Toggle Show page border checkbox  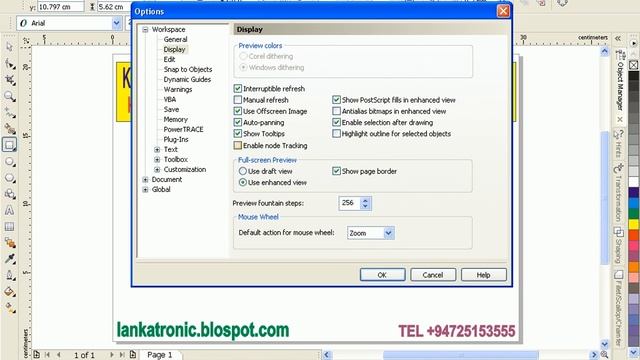[x=336, y=171]
